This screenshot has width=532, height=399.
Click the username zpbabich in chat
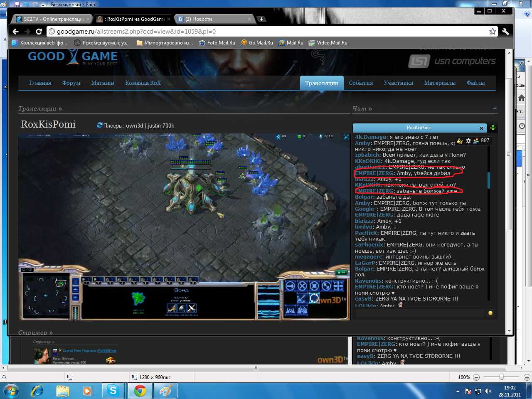367,155
